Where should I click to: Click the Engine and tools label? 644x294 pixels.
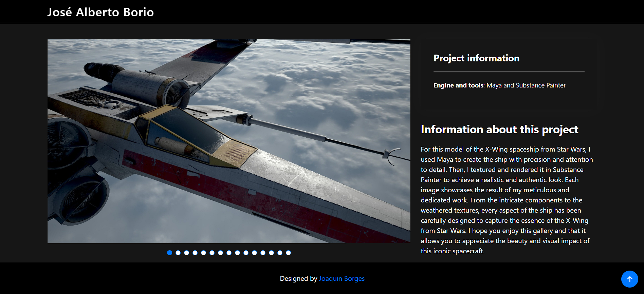point(458,85)
